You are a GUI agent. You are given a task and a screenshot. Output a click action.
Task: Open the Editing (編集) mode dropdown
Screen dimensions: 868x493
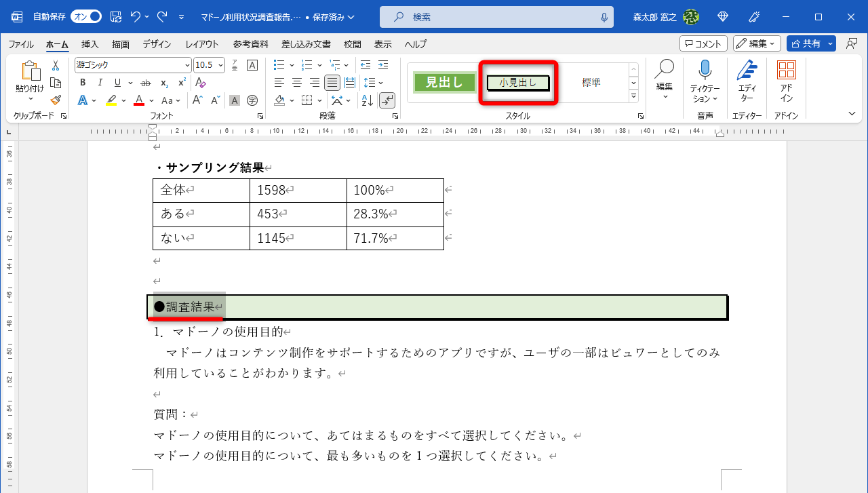pos(758,43)
